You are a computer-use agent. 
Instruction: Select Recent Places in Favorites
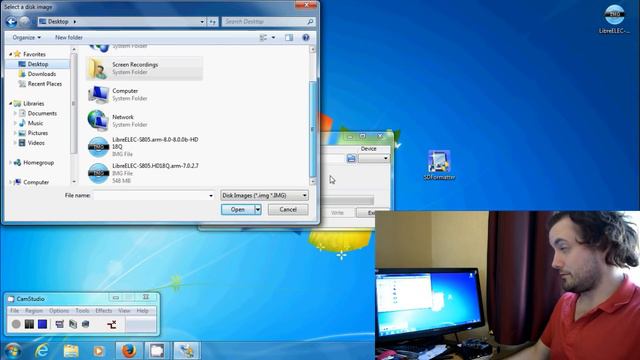[45, 84]
